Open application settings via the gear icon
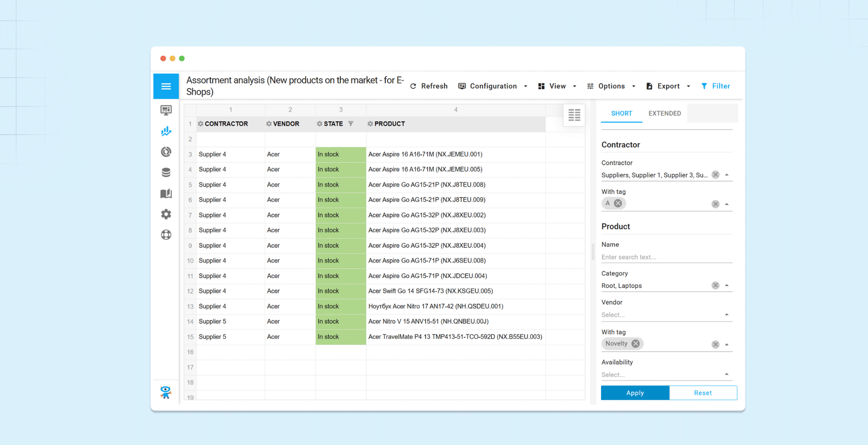This screenshot has width=868, height=445. pyautogui.click(x=166, y=214)
